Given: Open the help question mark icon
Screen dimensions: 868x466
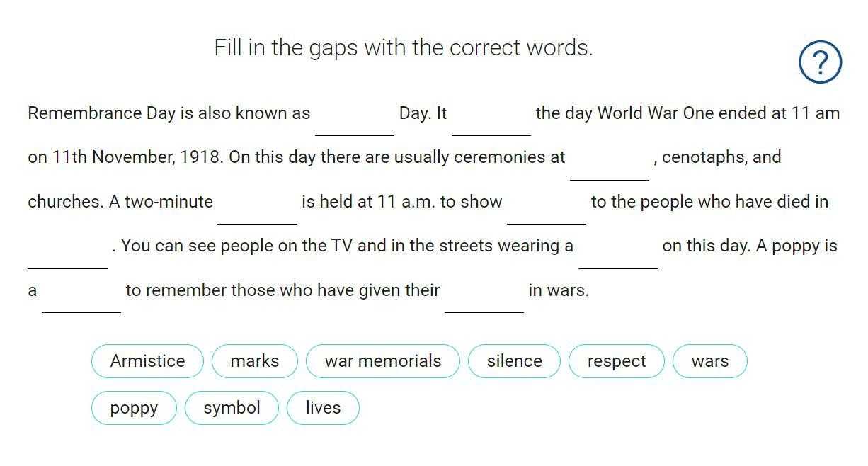Looking at the screenshot, I should tap(820, 62).
